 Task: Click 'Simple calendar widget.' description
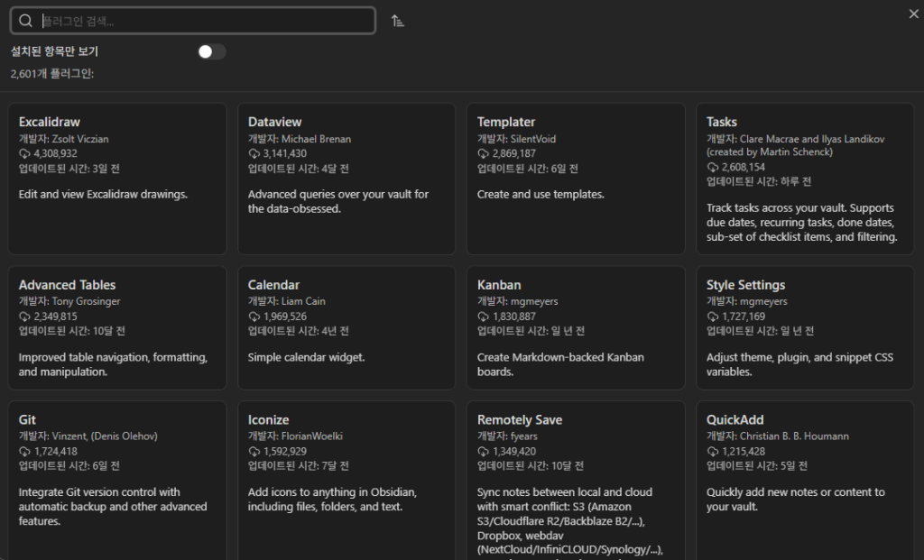(306, 357)
